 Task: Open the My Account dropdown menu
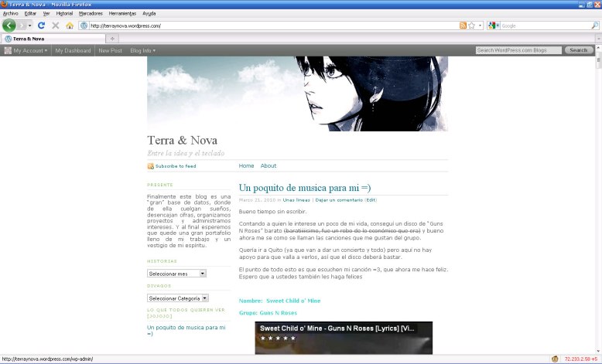pyautogui.click(x=26, y=50)
